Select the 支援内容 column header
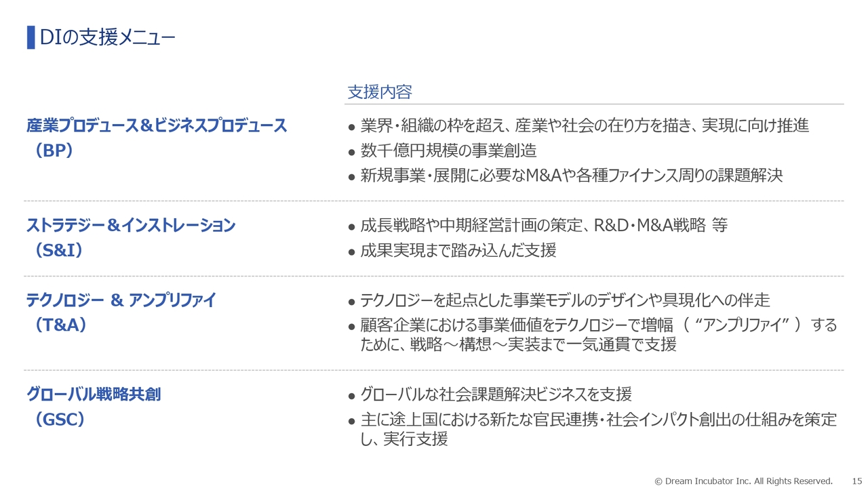 click(380, 92)
